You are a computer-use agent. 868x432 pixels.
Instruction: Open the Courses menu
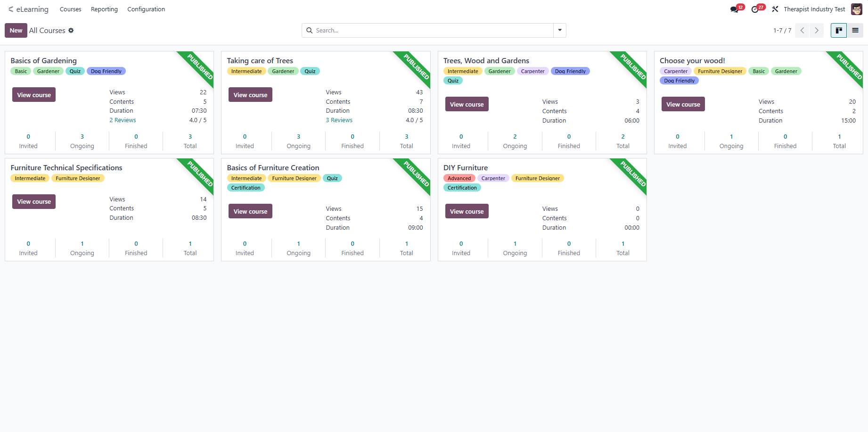(x=70, y=9)
